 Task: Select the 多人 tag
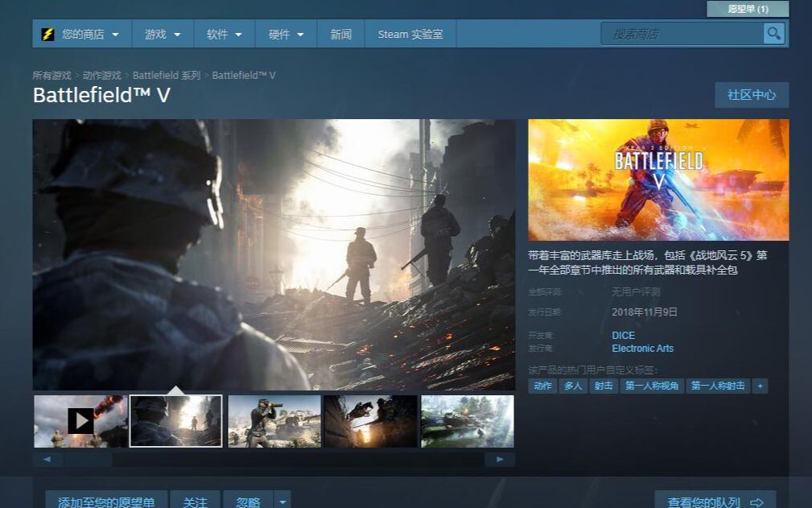(573, 386)
